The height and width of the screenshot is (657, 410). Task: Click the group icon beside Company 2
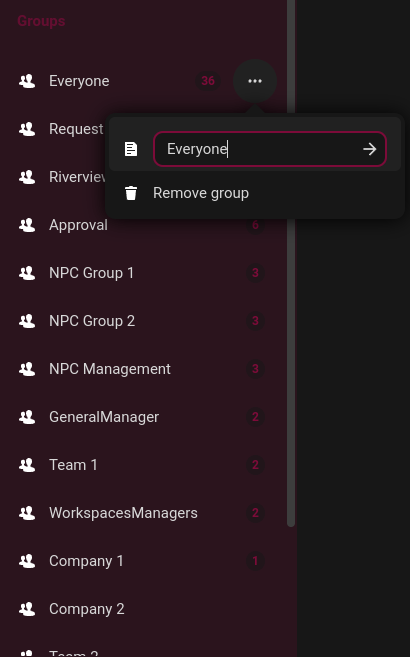click(x=27, y=609)
